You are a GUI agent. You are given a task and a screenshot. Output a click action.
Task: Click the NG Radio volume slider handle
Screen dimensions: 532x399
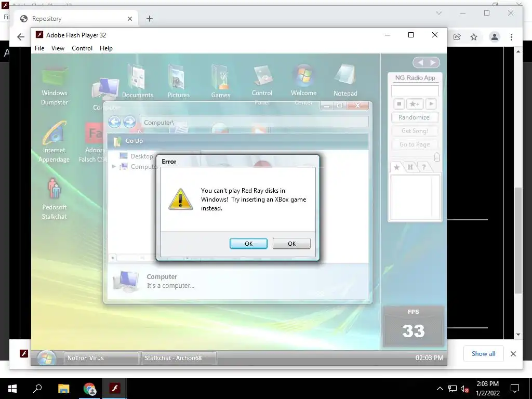coord(436,157)
